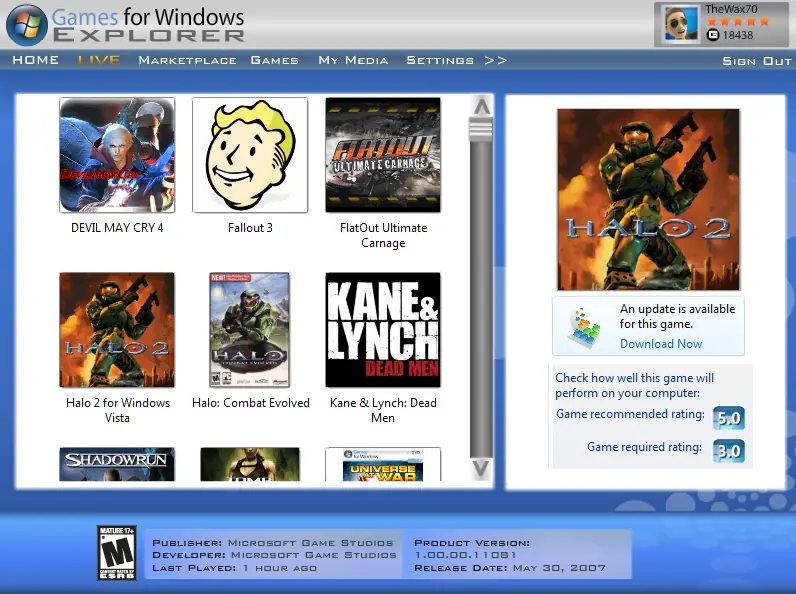Click the ESRB Mature 17+ rating icon
Screen dimensions: 796x594
[117, 553]
